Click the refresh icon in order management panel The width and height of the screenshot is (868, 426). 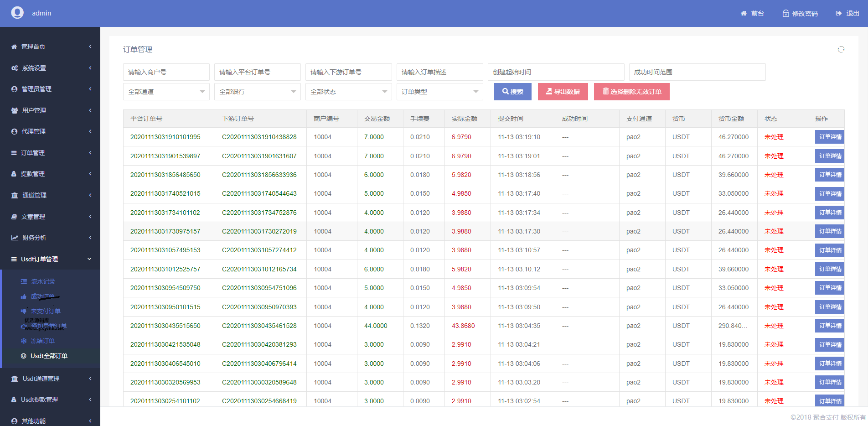point(841,49)
